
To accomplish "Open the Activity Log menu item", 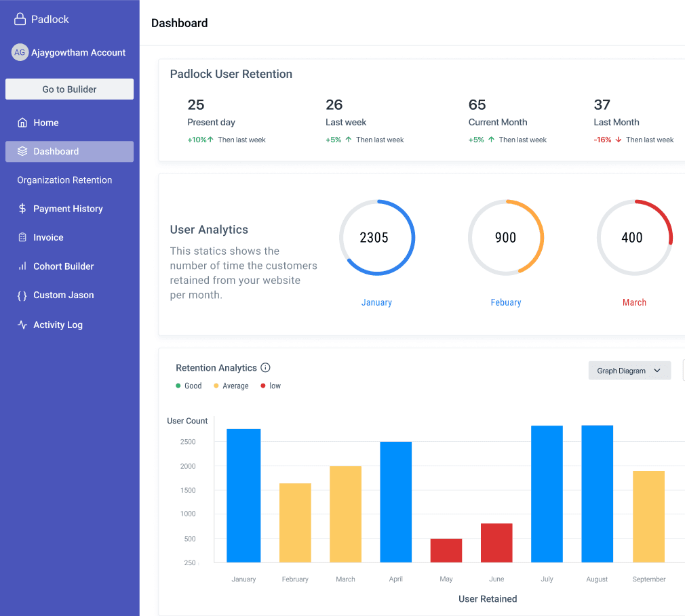I will click(58, 325).
